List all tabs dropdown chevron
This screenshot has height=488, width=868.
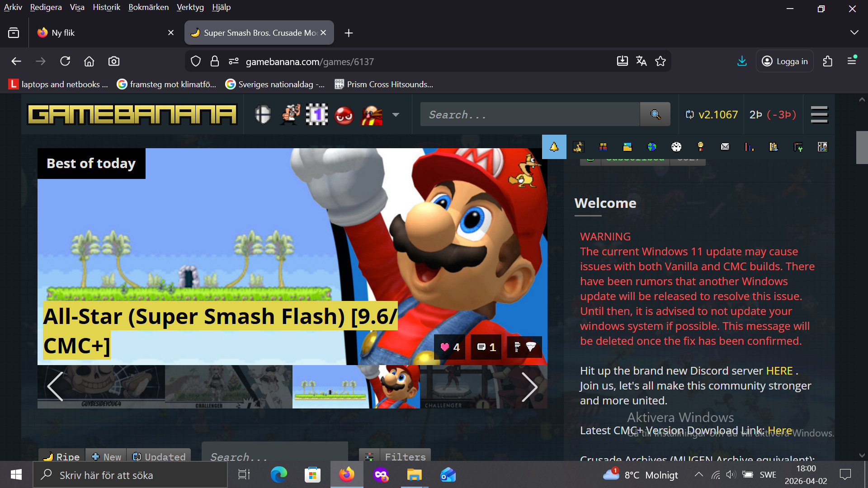pyautogui.click(x=854, y=33)
